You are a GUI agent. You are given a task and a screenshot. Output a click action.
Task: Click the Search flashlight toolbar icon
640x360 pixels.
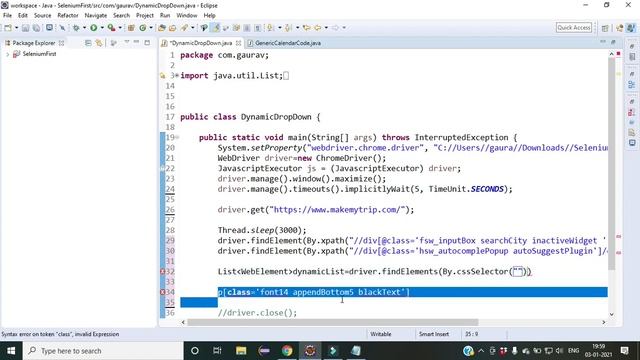[184, 28]
